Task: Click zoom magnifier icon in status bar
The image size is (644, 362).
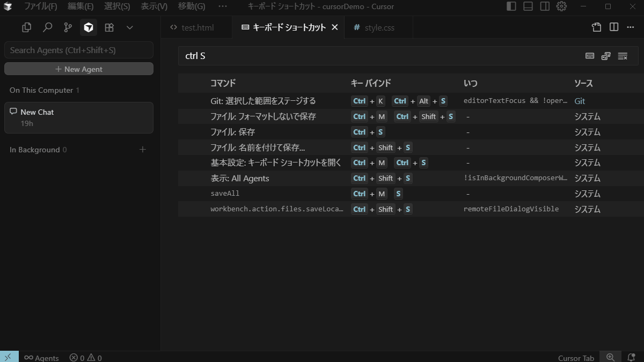Action: click(x=610, y=357)
